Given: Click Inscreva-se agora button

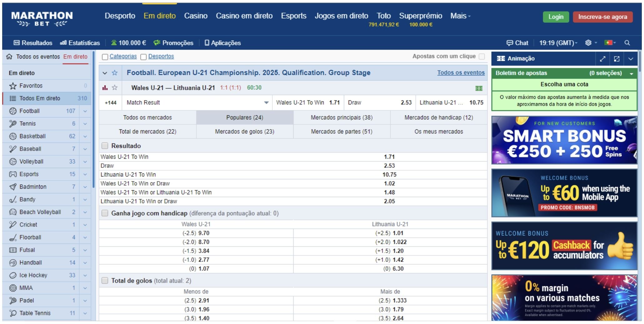Looking at the screenshot, I should click(602, 17).
